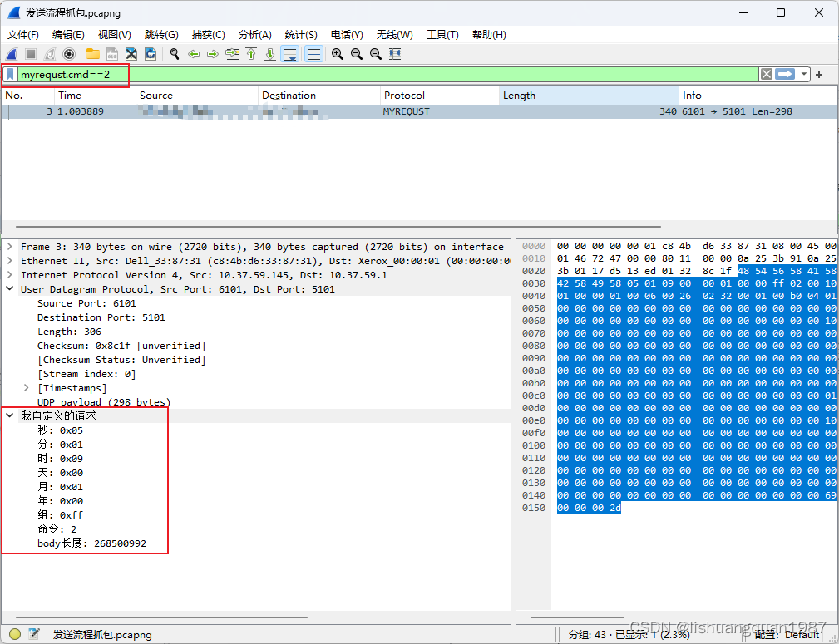
Task: Go to the first packet arrow icon
Action: [x=250, y=54]
